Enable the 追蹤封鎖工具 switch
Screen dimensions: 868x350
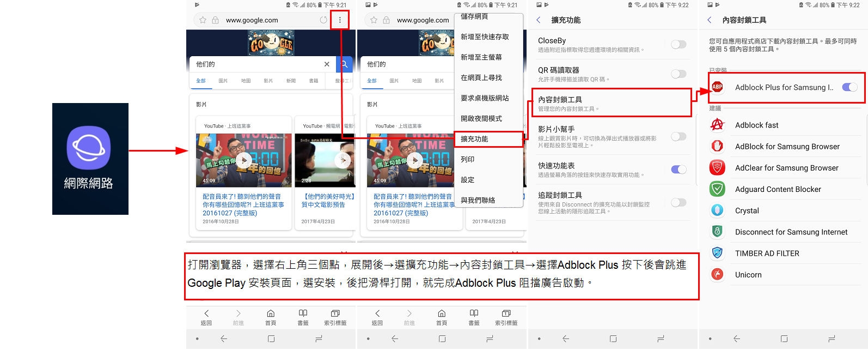678,202
